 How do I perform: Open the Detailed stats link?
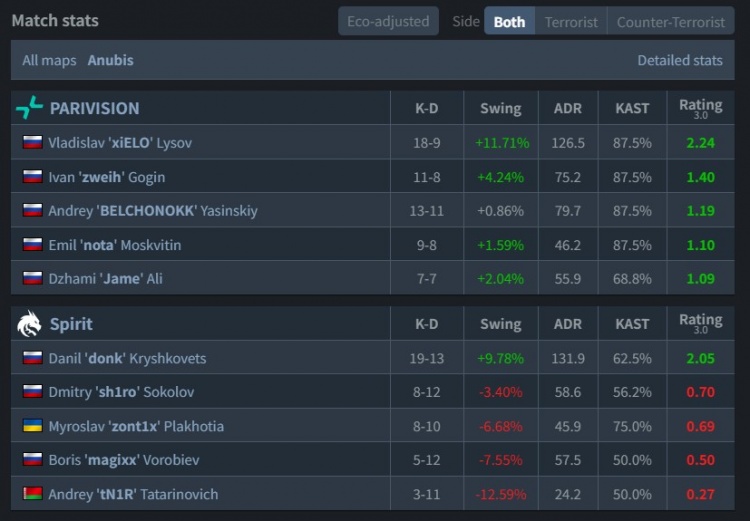coord(680,60)
